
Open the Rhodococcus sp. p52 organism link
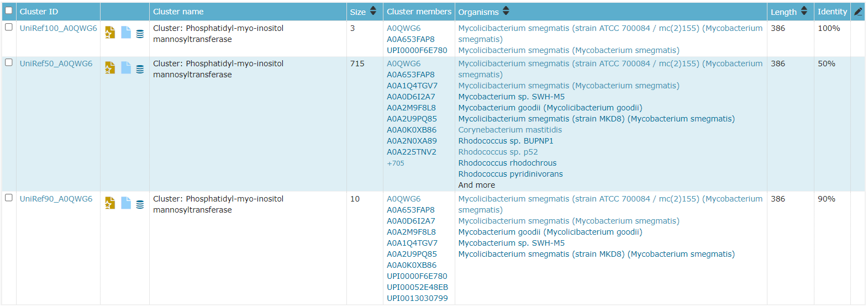click(498, 152)
